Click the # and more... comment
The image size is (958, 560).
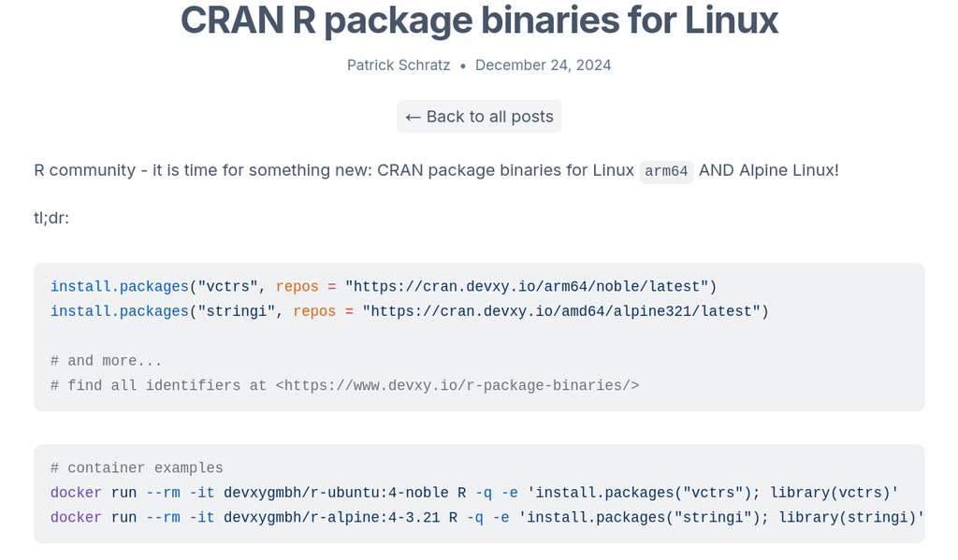coord(107,361)
